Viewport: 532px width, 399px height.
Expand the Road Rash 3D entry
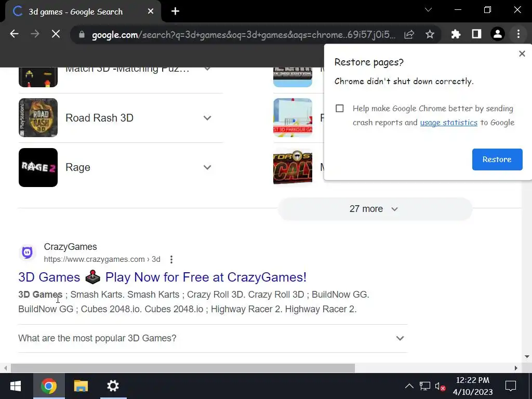(207, 118)
